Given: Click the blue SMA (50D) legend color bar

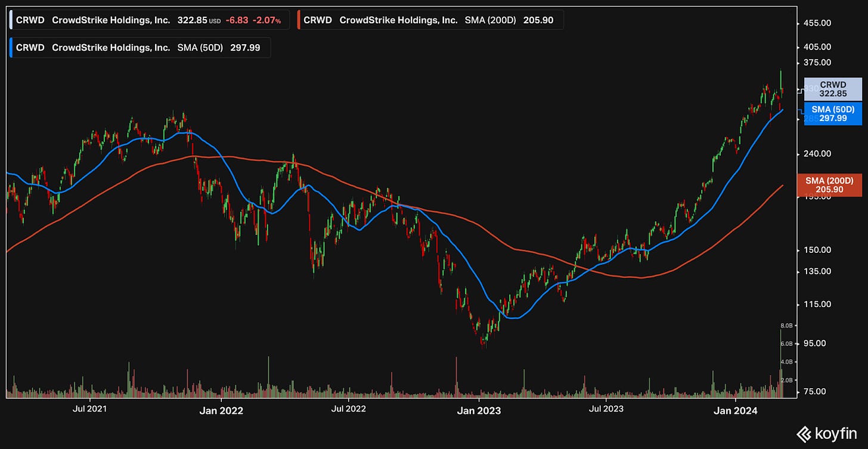Looking at the screenshot, I should pos(12,48).
